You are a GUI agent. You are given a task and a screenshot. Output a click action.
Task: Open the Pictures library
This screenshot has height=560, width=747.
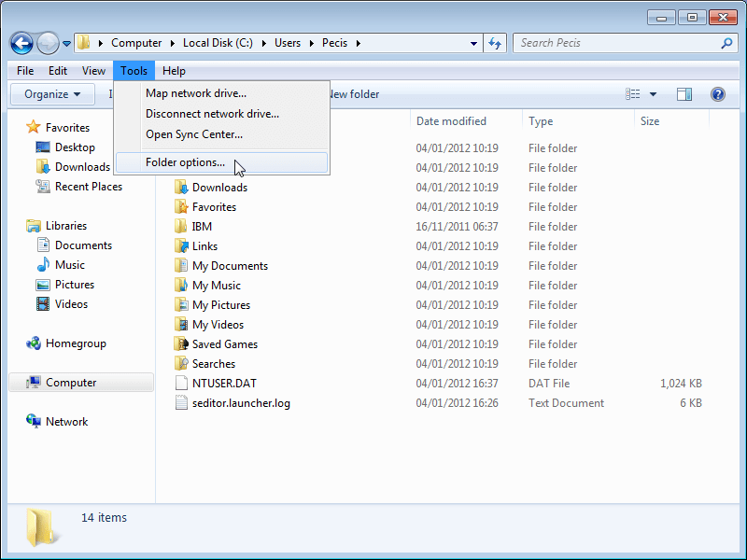point(75,285)
